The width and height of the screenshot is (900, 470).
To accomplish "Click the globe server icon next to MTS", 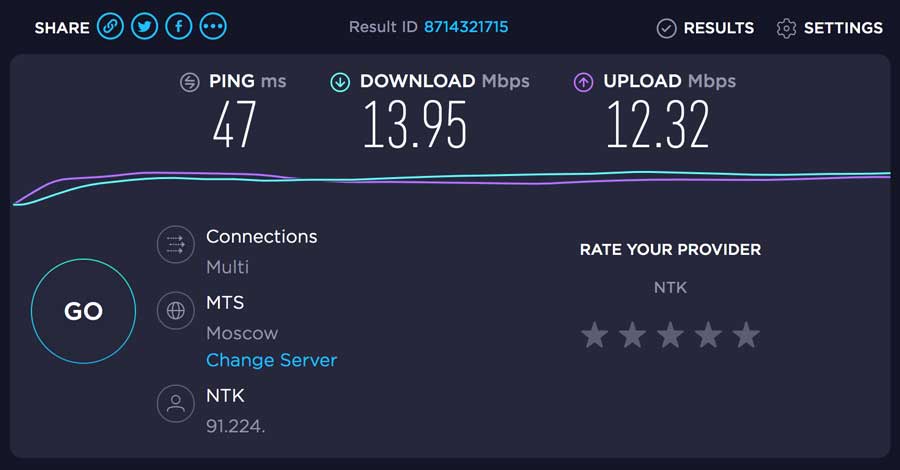I will tap(176, 310).
